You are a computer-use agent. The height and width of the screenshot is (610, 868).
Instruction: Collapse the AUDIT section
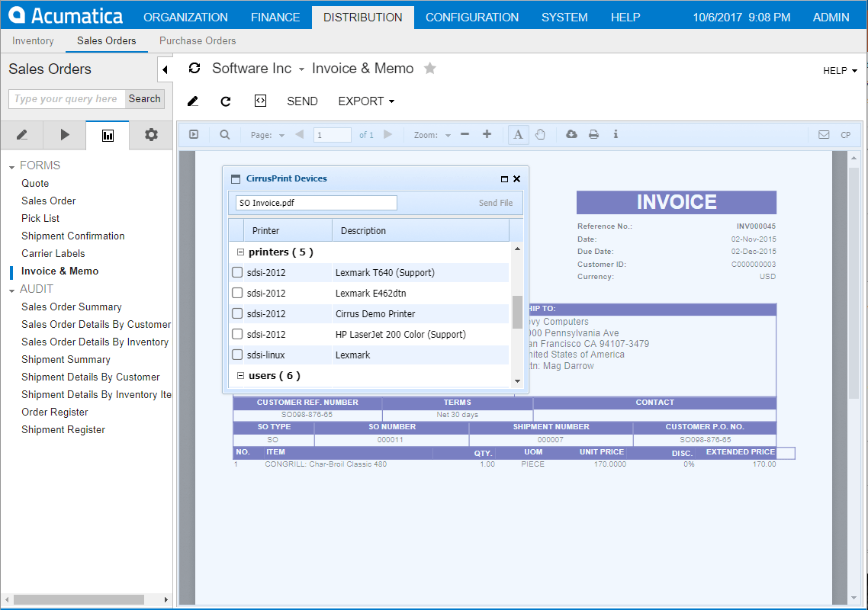pos(11,290)
